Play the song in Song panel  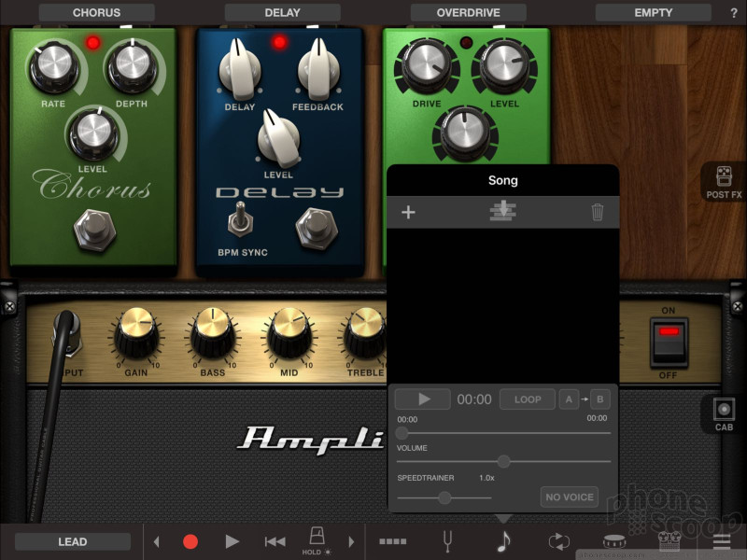point(423,399)
